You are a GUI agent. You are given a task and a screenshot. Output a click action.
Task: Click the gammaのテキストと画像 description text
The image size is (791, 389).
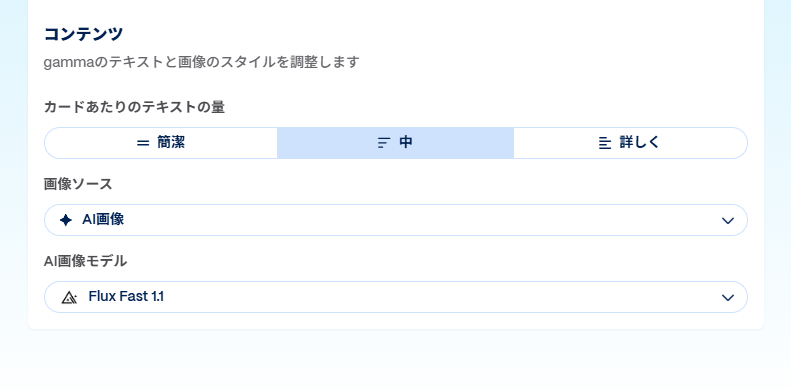click(202, 63)
